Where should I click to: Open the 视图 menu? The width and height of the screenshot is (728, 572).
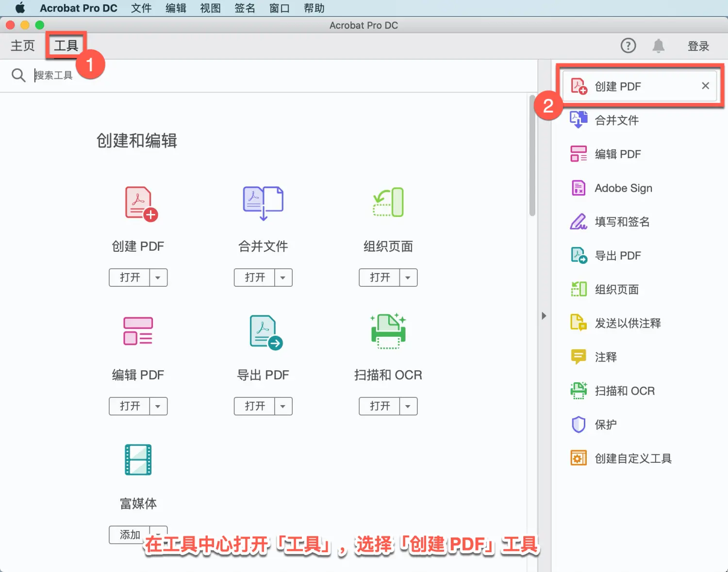[x=210, y=8]
